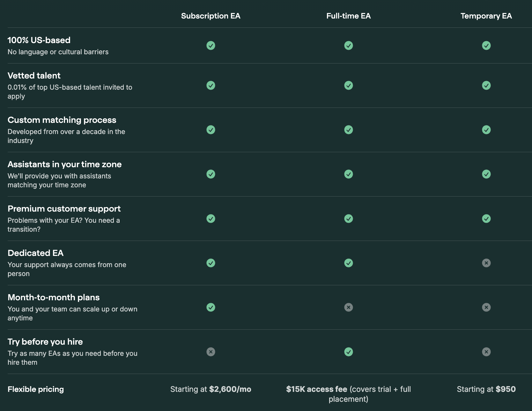This screenshot has width=532, height=411.
Task: Click Full-time EA gray X for Month-to-month plans
Action: click(348, 307)
